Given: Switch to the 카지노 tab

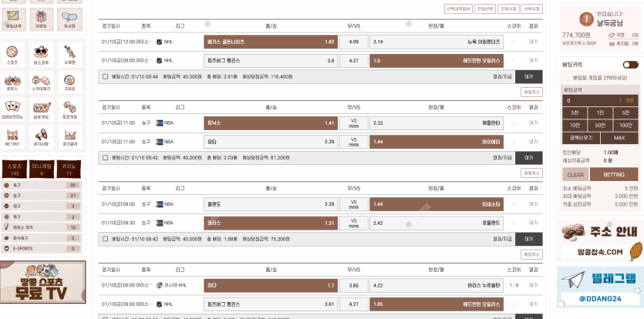Looking at the screenshot, I should (x=69, y=168).
